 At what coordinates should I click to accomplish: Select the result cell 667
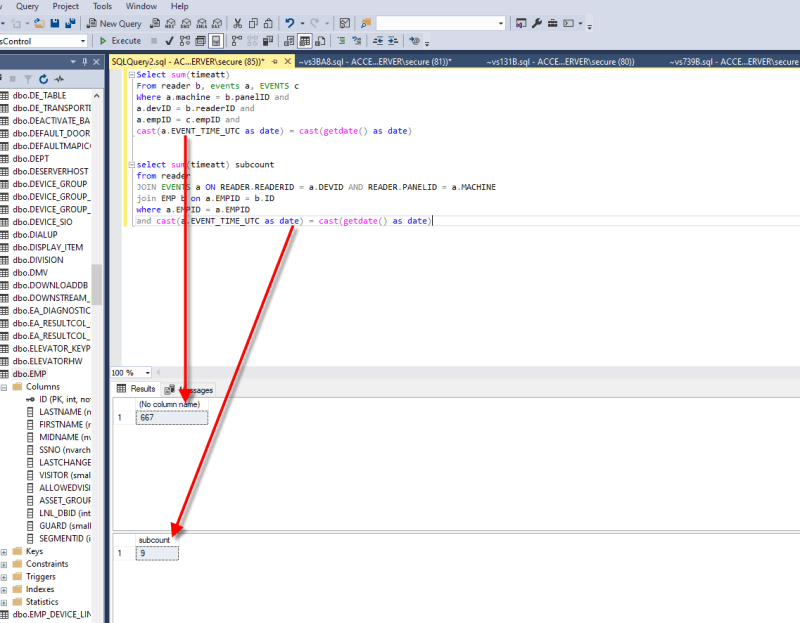coord(172,417)
